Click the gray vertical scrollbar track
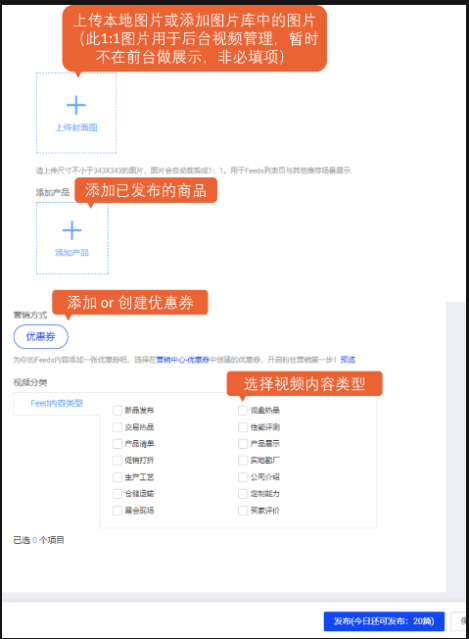The image size is (469, 639). [x=456, y=446]
